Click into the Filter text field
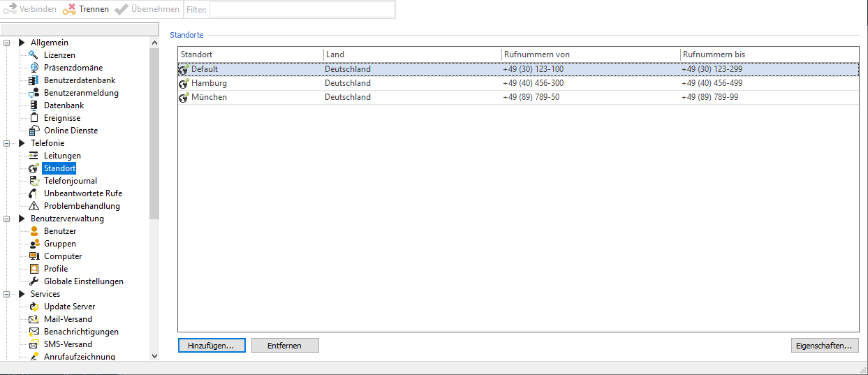 coord(302,9)
